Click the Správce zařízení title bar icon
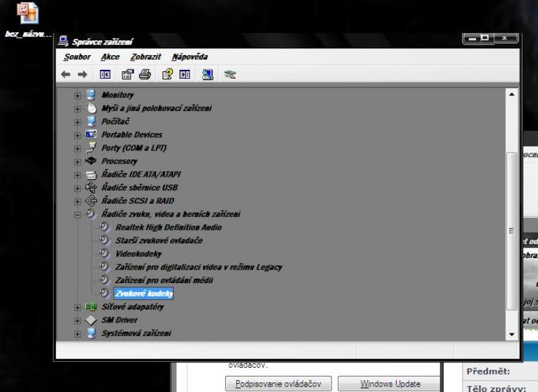The width and height of the screenshot is (538, 392). pos(63,41)
